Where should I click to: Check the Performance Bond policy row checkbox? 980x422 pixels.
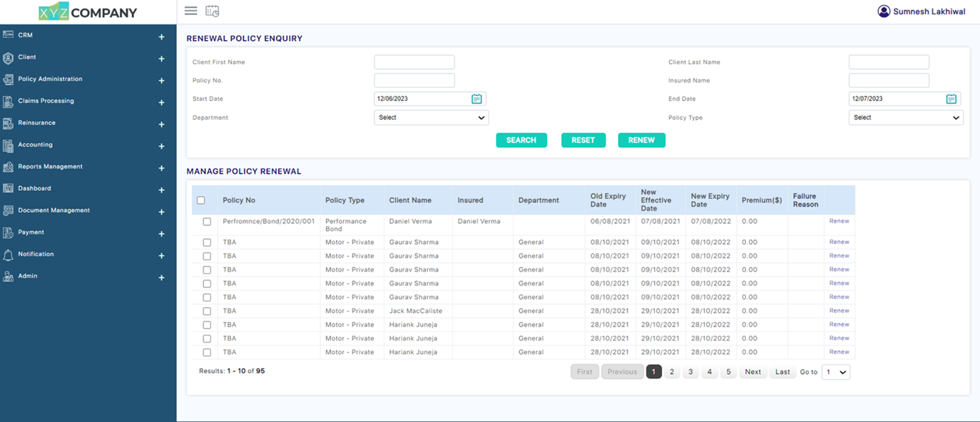click(x=207, y=221)
